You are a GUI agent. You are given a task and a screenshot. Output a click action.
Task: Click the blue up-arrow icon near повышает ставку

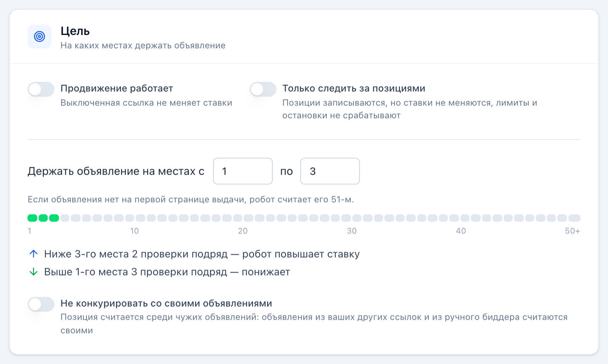[34, 254]
